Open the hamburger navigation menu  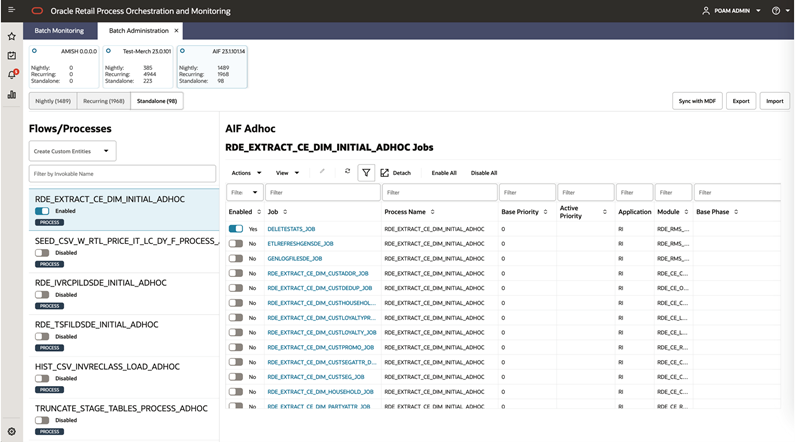(11, 10)
